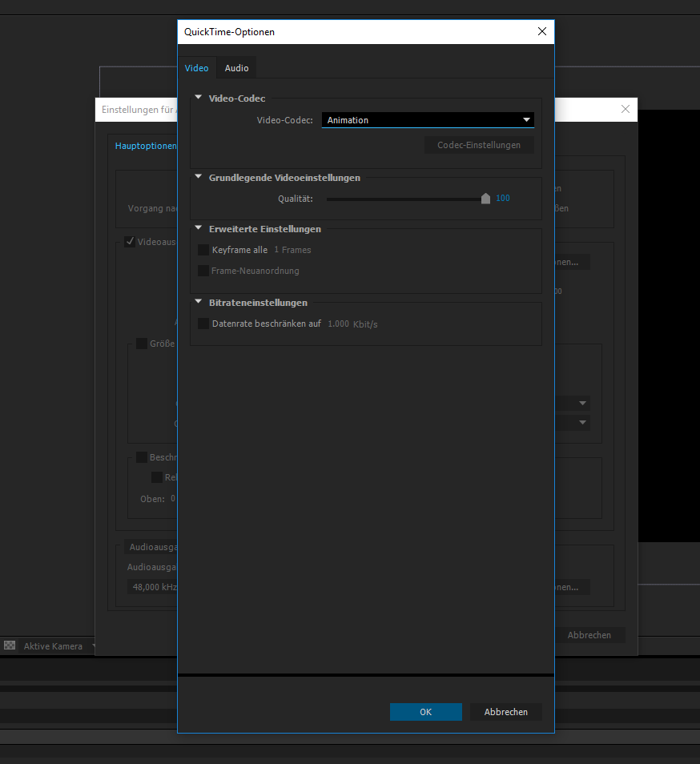Open the Aktive Kamera view dropdown
This screenshot has height=764, width=700.
point(58,646)
